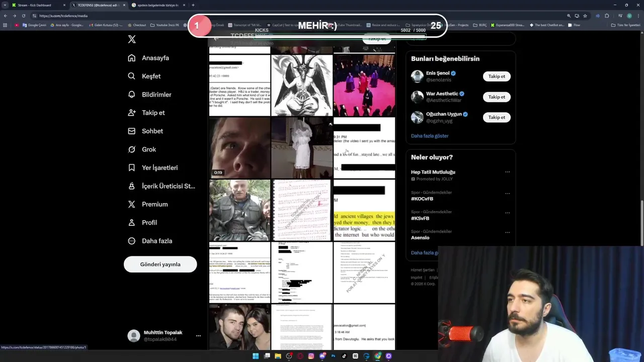644x362 pixels.
Task: Switch to epstein belgelerinde türkiye tab
Action: (x=157, y=5)
